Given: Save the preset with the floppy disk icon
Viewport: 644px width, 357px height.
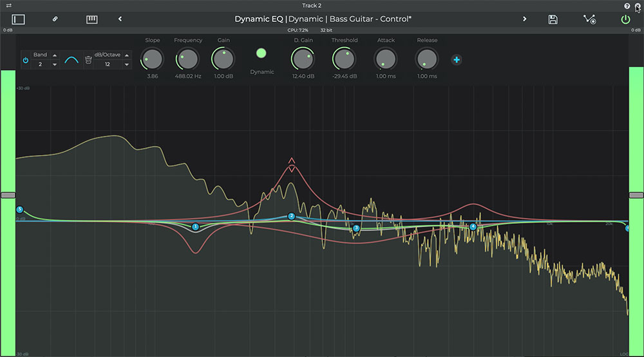Looking at the screenshot, I should pos(553,19).
